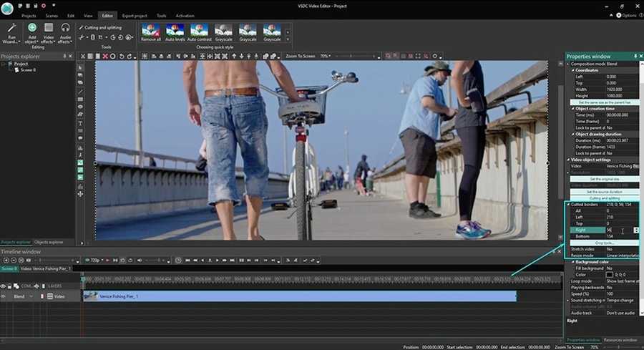Switch to the Objects explorer tab
The width and height of the screenshot is (644, 350).
49,242
